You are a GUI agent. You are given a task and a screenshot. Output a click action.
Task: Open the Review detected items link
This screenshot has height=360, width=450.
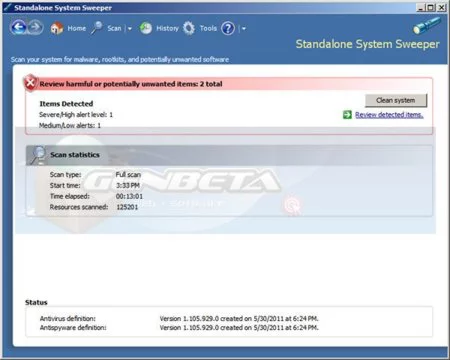(x=389, y=115)
